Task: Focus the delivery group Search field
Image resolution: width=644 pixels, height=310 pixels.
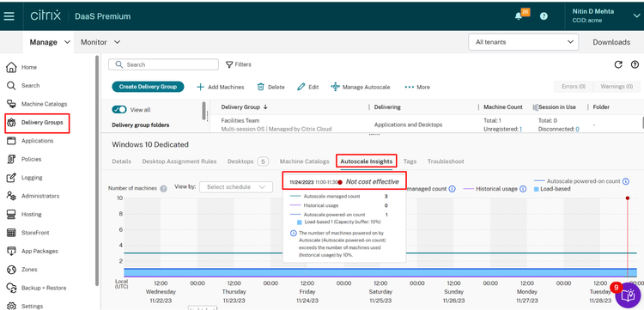Action: pos(163,64)
